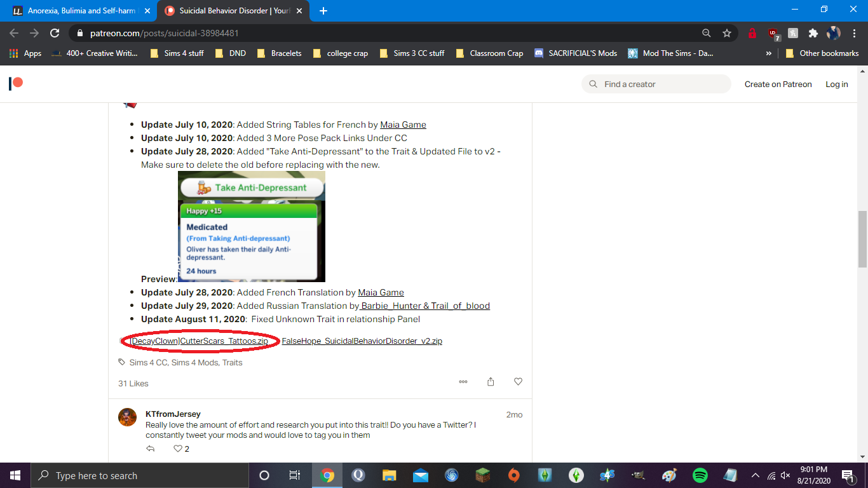Screen dimensions: 868x488
Task: Open the Sims 3 CC stuff folder
Action: (412, 53)
